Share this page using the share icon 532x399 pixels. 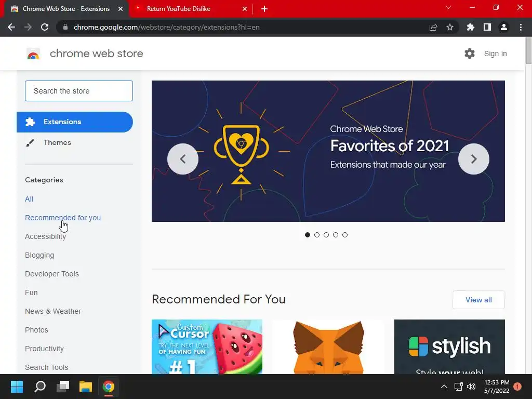click(x=433, y=27)
